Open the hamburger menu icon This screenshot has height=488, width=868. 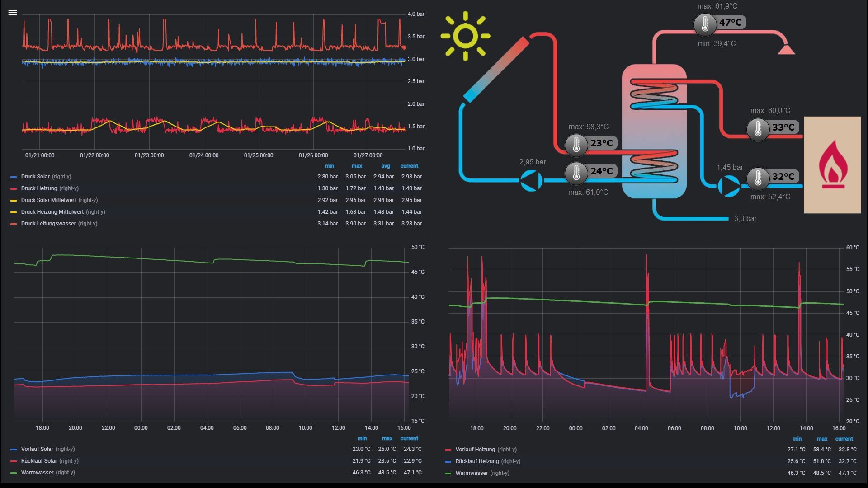[13, 13]
